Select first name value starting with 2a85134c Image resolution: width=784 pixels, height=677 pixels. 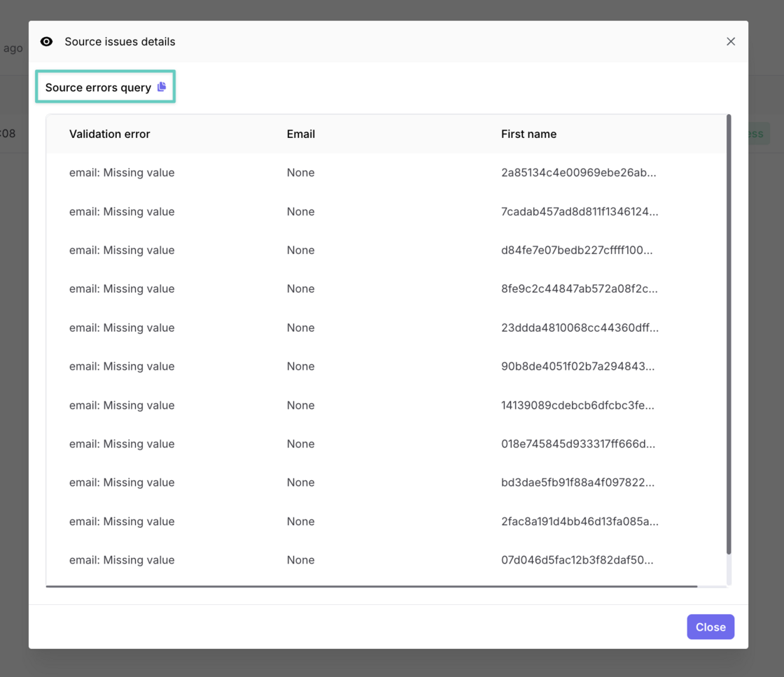tap(578, 173)
